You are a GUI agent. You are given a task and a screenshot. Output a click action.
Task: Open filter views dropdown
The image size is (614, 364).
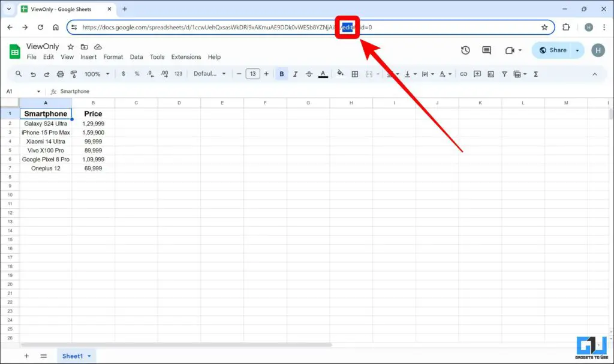point(520,74)
